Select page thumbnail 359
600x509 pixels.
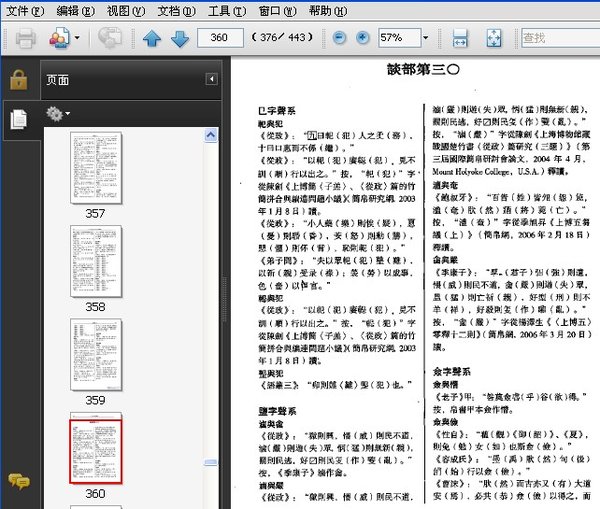(x=96, y=354)
